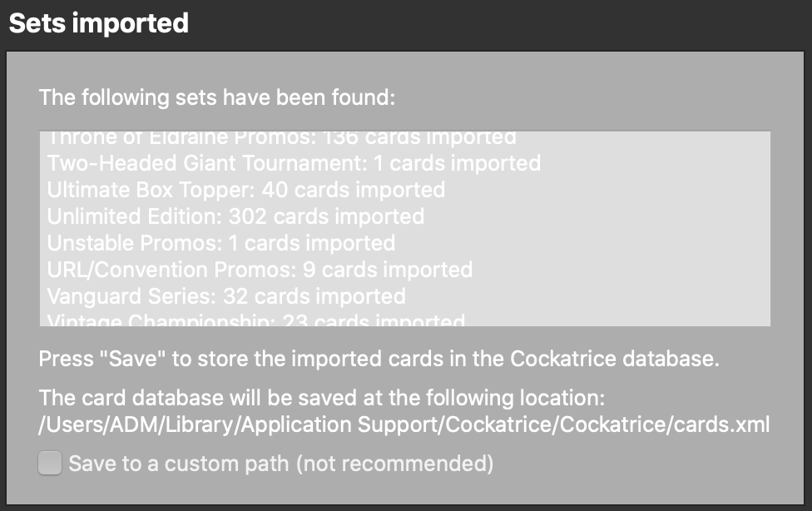Toggle the not-recommended custom path setting
812x511 pixels.
click(x=49, y=463)
